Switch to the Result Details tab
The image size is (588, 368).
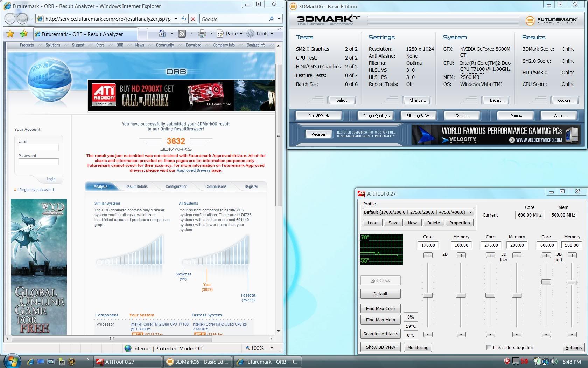tap(136, 186)
